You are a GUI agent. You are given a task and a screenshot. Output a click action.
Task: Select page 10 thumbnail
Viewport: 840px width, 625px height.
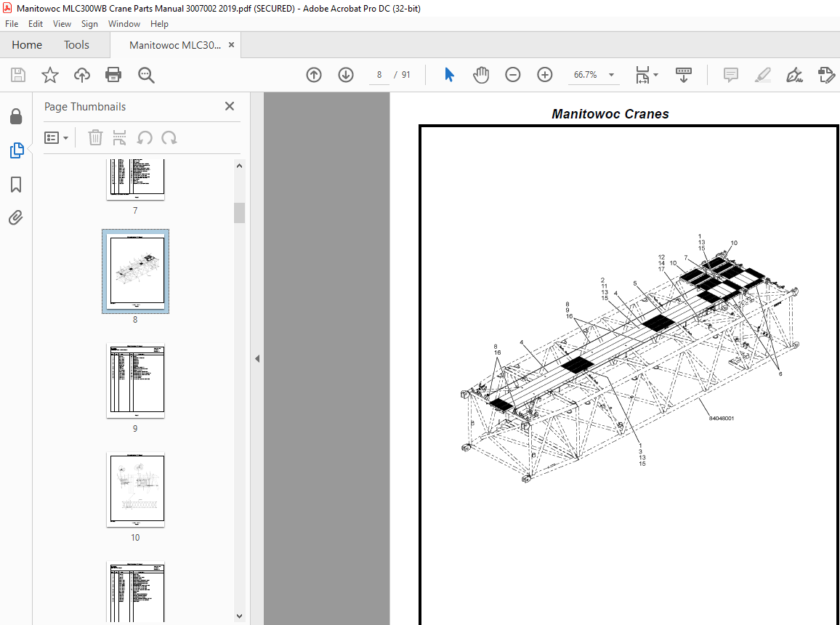[x=136, y=490]
